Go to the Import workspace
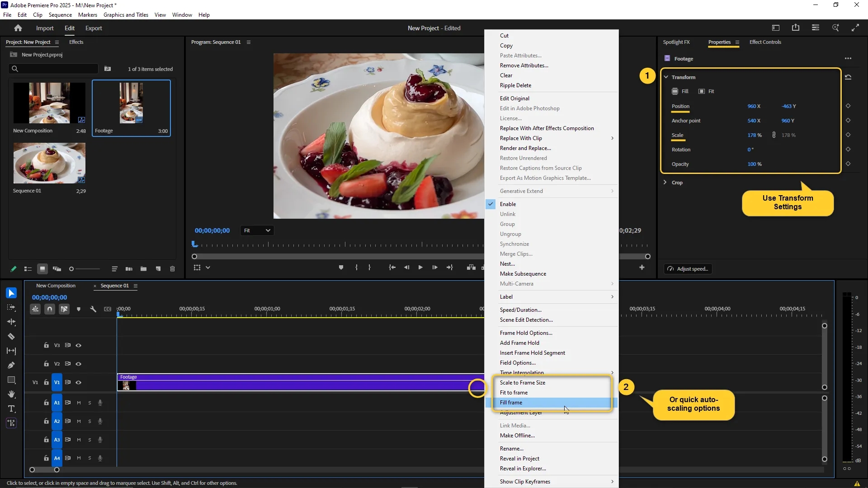868x488 pixels. click(x=45, y=28)
